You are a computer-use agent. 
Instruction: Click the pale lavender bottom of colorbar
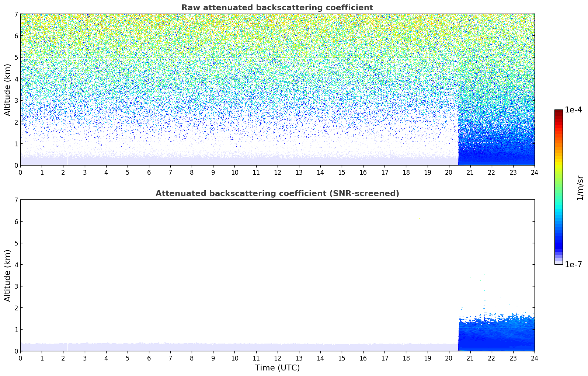[x=558, y=262]
